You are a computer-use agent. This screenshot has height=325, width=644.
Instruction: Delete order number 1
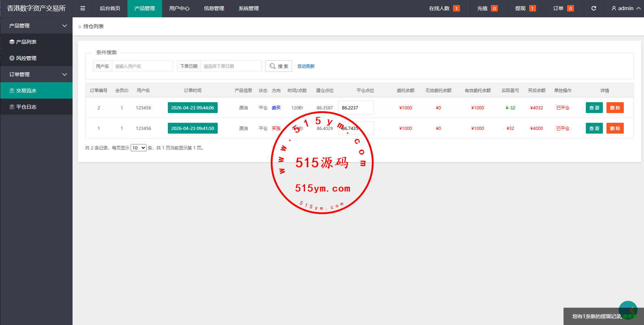click(x=615, y=128)
